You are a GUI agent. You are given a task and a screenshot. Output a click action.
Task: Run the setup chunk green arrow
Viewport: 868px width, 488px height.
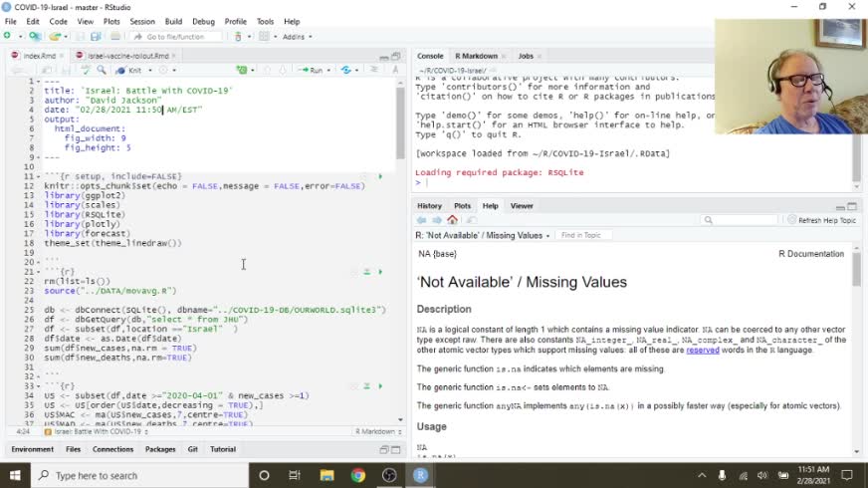point(380,176)
